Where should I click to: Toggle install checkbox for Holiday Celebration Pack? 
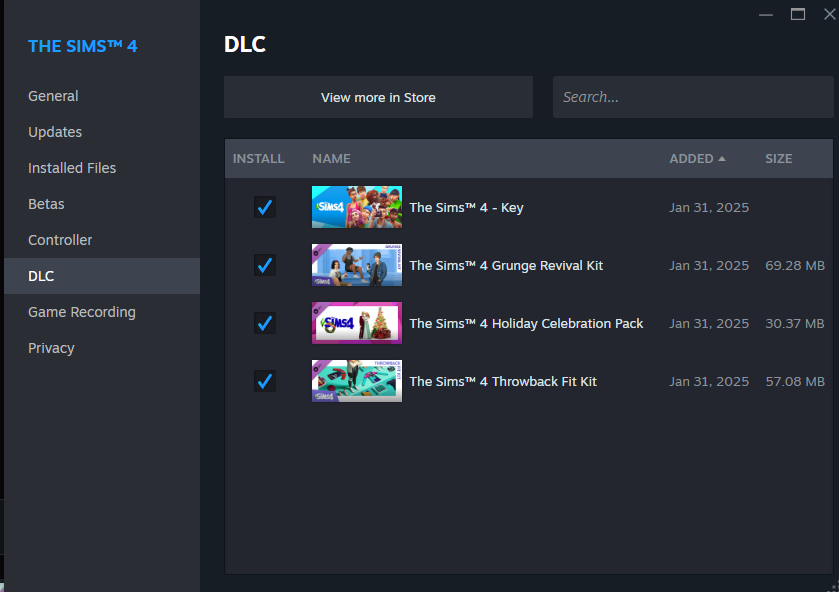(x=265, y=323)
